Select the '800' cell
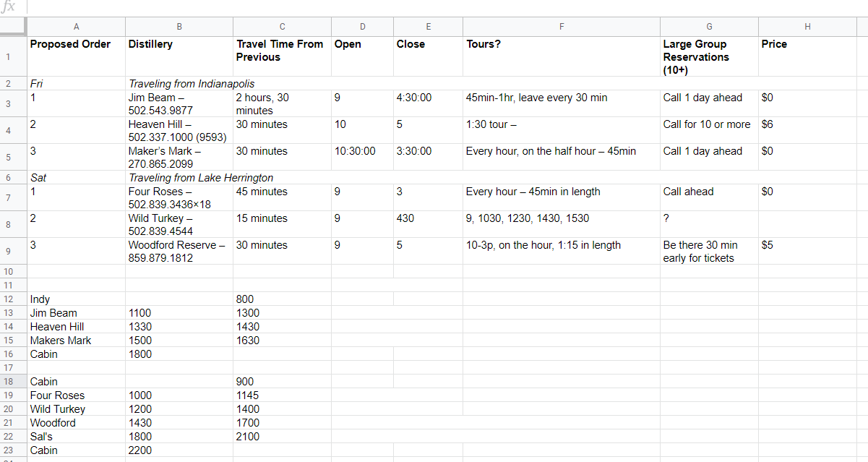Viewport: 868px width, 462px height. pyautogui.click(x=283, y=299)
